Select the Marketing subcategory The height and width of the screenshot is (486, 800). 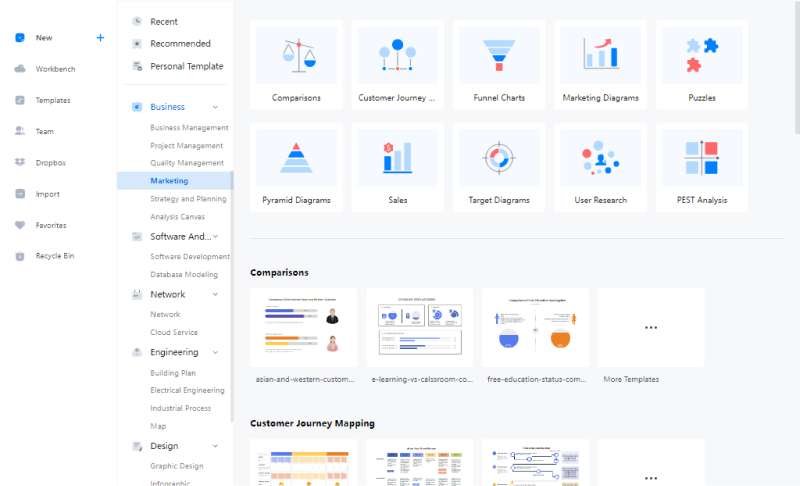click(174, 181)
